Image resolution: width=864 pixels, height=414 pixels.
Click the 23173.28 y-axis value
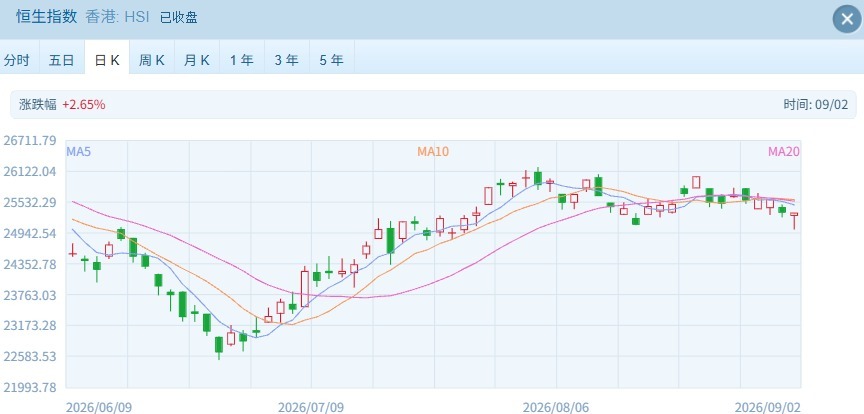tap(30, 325)
